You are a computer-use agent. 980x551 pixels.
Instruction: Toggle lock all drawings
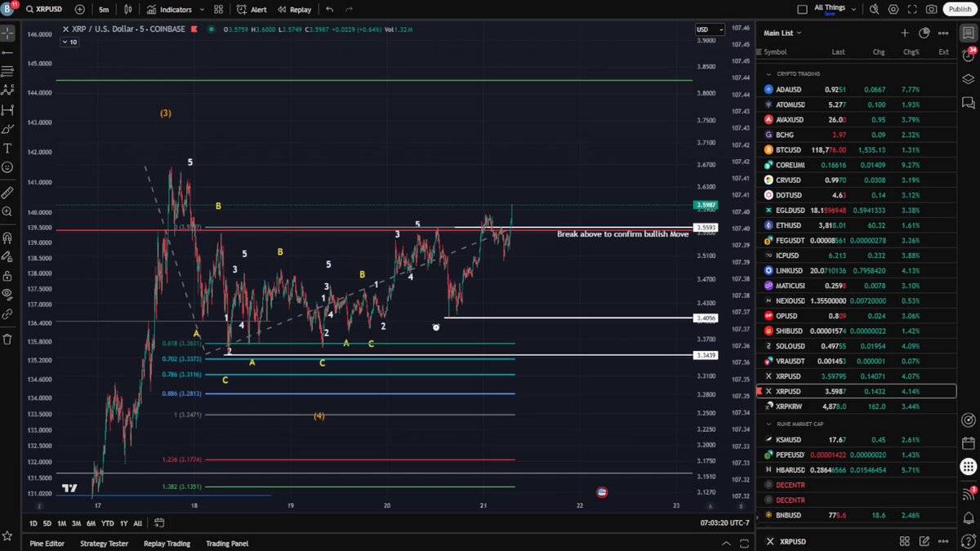(7, 275)
